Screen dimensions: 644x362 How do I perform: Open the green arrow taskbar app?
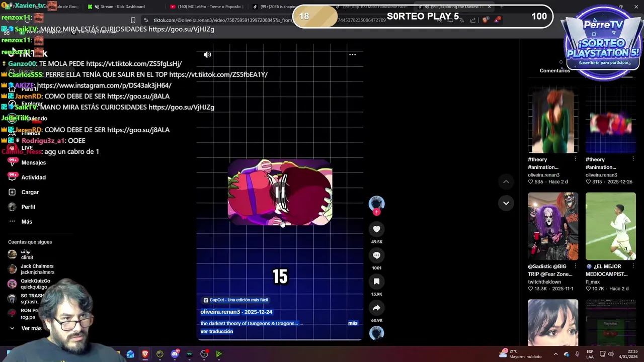click(x=219, y=354)
